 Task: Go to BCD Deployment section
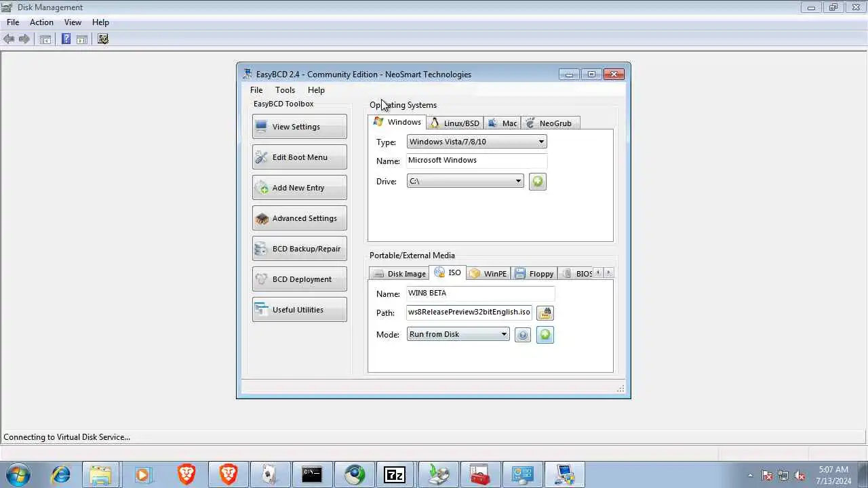(x=299, y=279)
